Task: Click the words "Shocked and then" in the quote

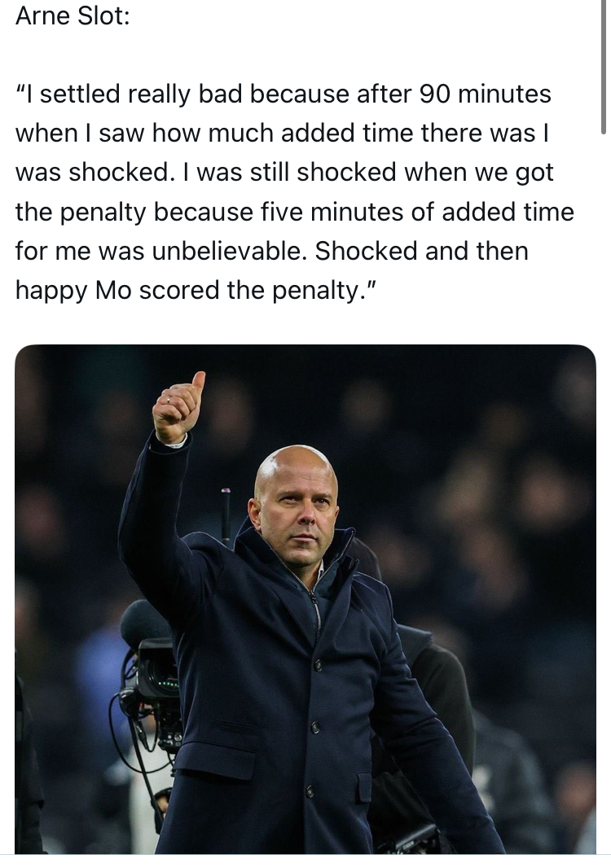Action: pyautogui.click(x=422, y=251)
